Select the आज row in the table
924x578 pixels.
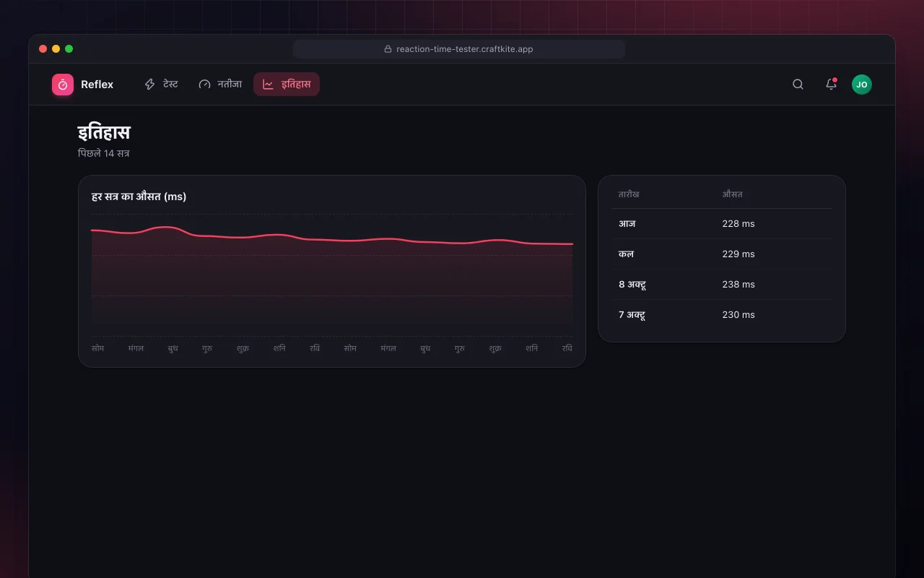click(x=722, y=224)
